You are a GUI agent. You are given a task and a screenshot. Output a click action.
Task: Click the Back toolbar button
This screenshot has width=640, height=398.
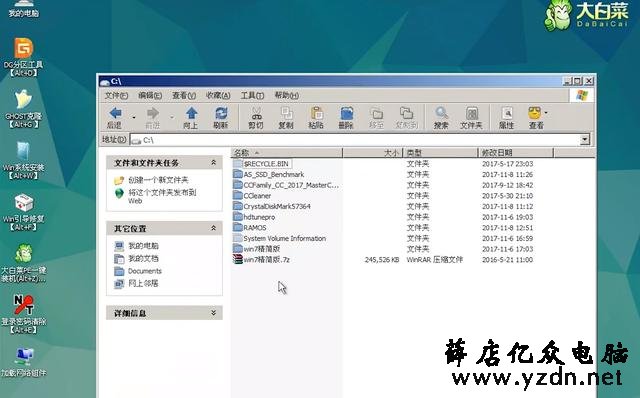click(116, 118)
